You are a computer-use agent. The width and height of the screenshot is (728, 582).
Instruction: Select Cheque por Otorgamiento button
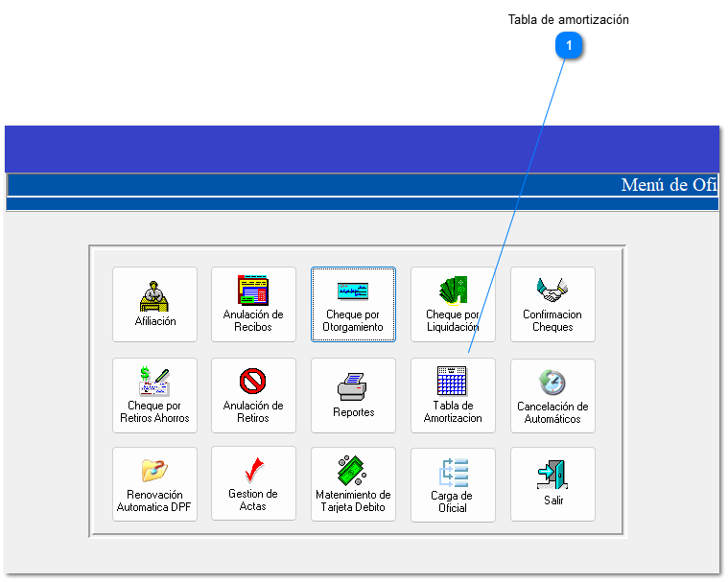353,304
